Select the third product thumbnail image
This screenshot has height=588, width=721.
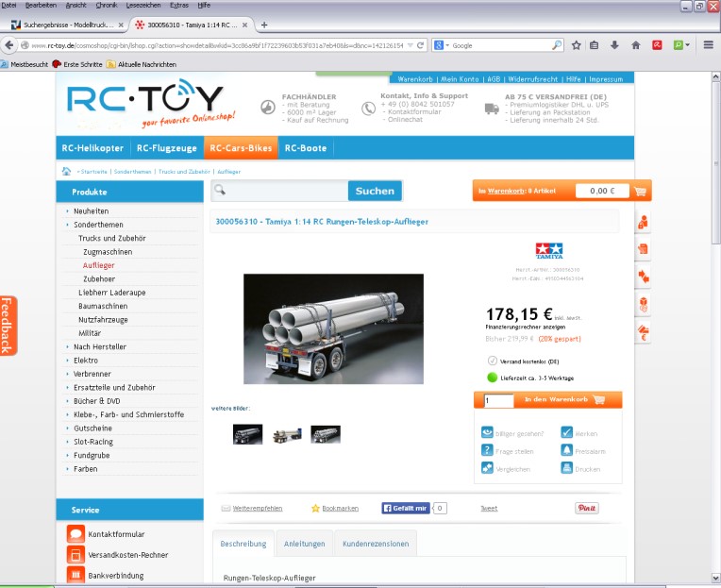pyautogui.click(x=326, y=434)
